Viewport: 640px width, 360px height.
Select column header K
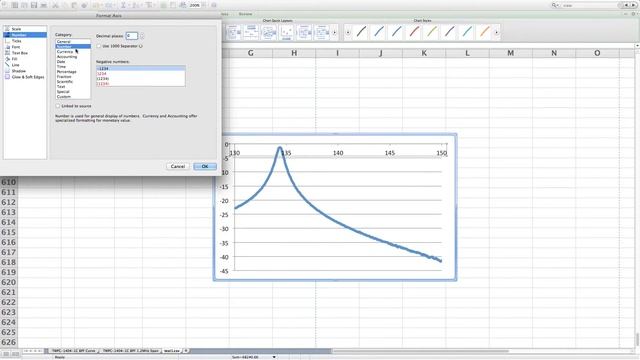(424, 53)
